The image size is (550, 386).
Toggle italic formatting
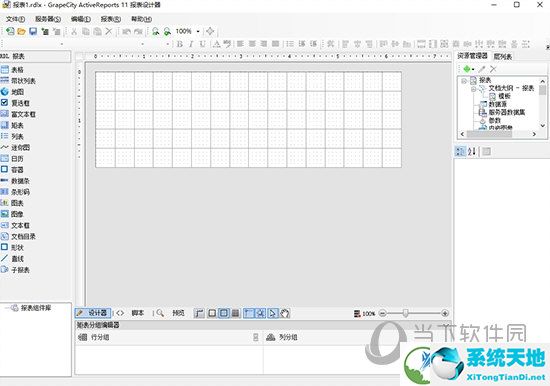pos(191,44)
